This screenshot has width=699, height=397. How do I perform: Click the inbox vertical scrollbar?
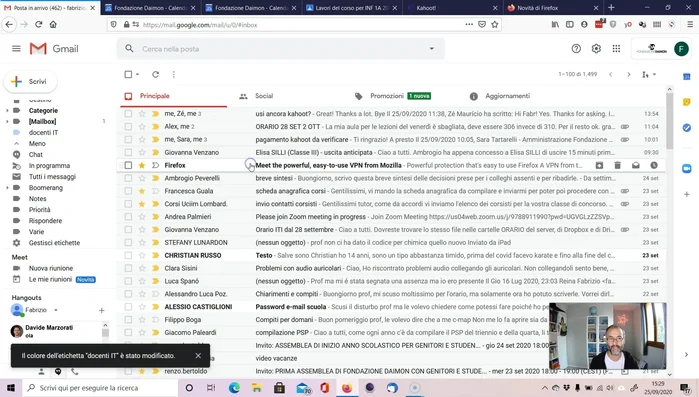pyautogui.click(x=669, y=121)
